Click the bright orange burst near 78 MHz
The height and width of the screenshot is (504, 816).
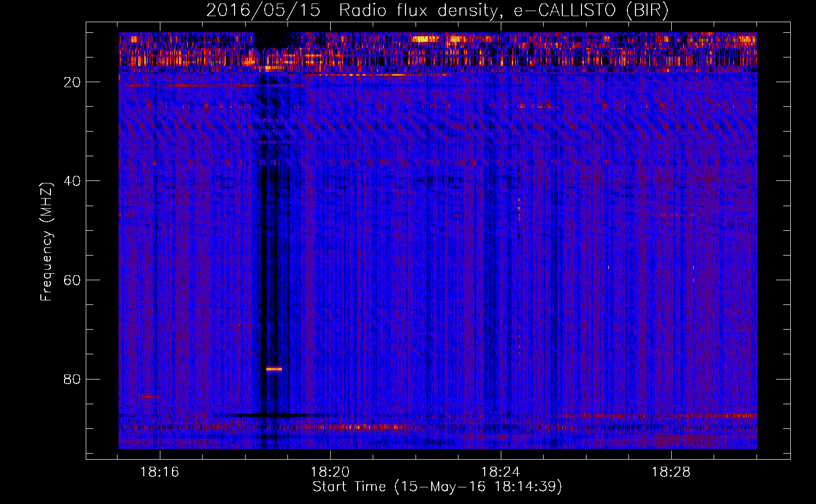click(274, 369)
